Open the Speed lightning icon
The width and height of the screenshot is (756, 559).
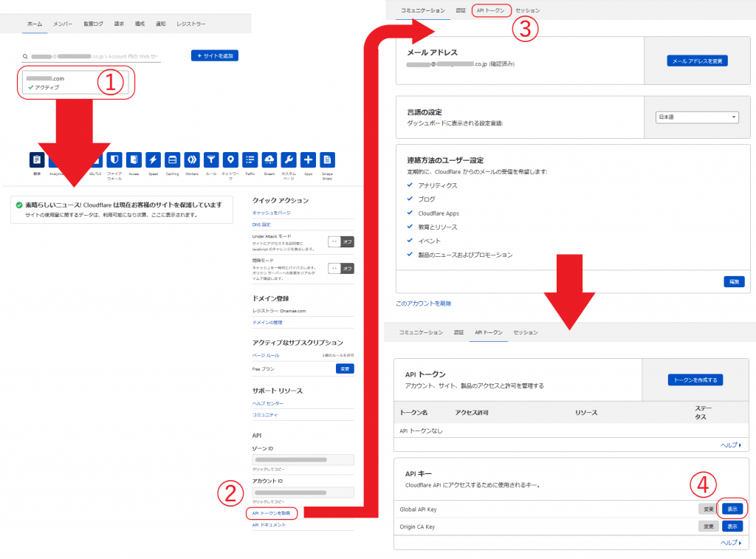coord(153,160)
